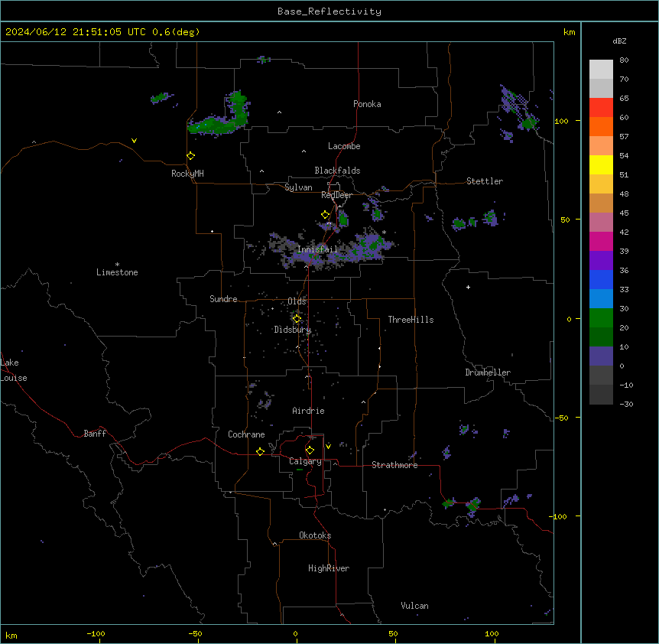Click the Strathmore label
The height and width of the screenshot is (644, 659).
coord(394,465)
